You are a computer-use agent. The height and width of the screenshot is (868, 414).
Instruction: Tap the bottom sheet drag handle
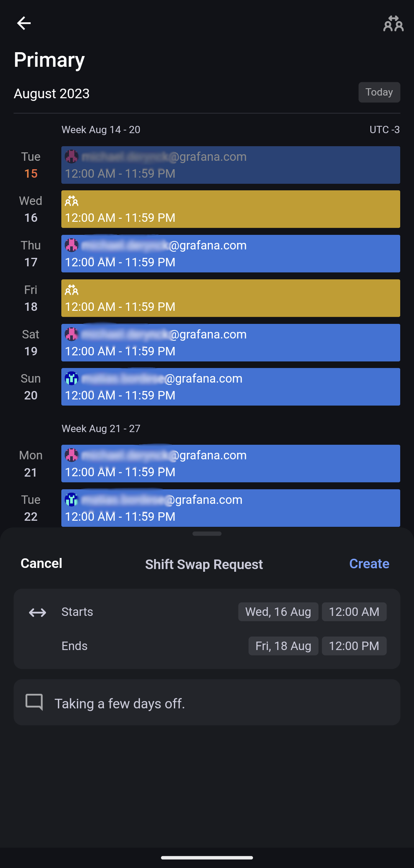point(207,534)
